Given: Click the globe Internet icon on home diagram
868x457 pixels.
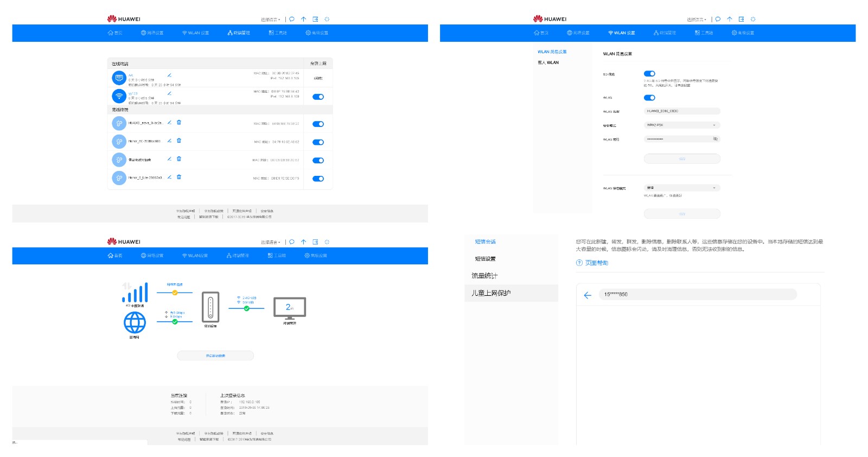Looking at the screenshot, I should pos(135,323).
